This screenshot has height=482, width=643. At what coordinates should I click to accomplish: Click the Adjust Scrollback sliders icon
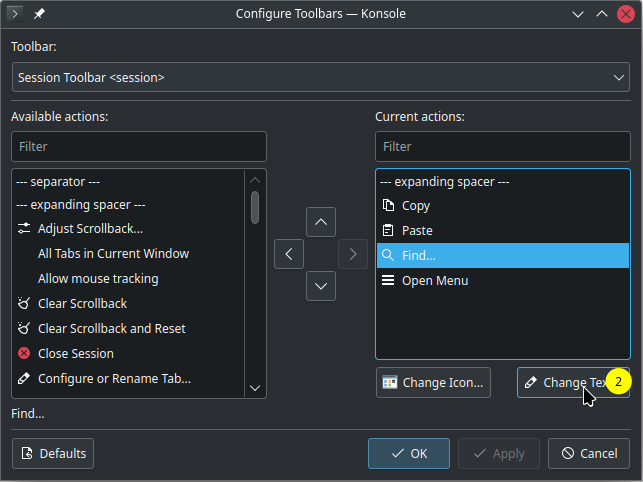tap(24, 228)
